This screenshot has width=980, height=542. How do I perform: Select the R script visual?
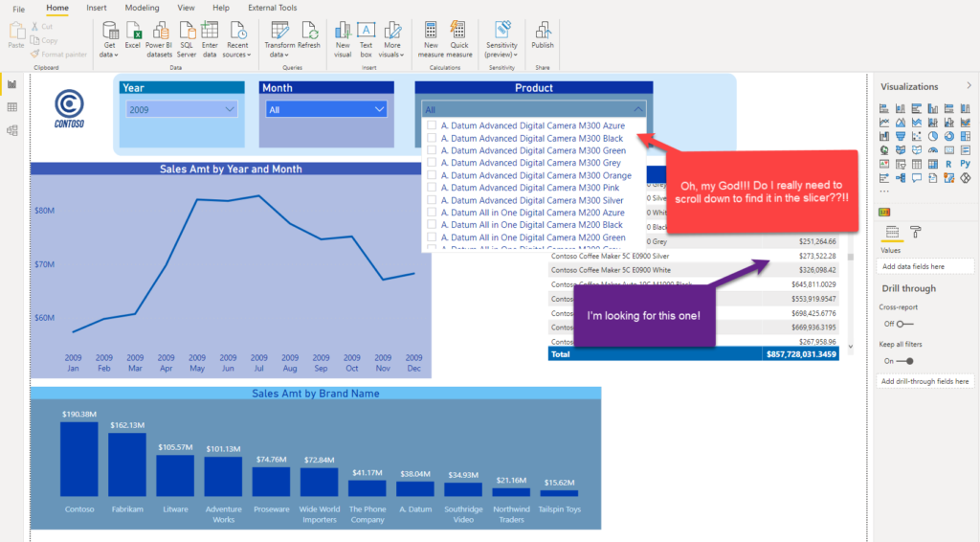[948, 165]
